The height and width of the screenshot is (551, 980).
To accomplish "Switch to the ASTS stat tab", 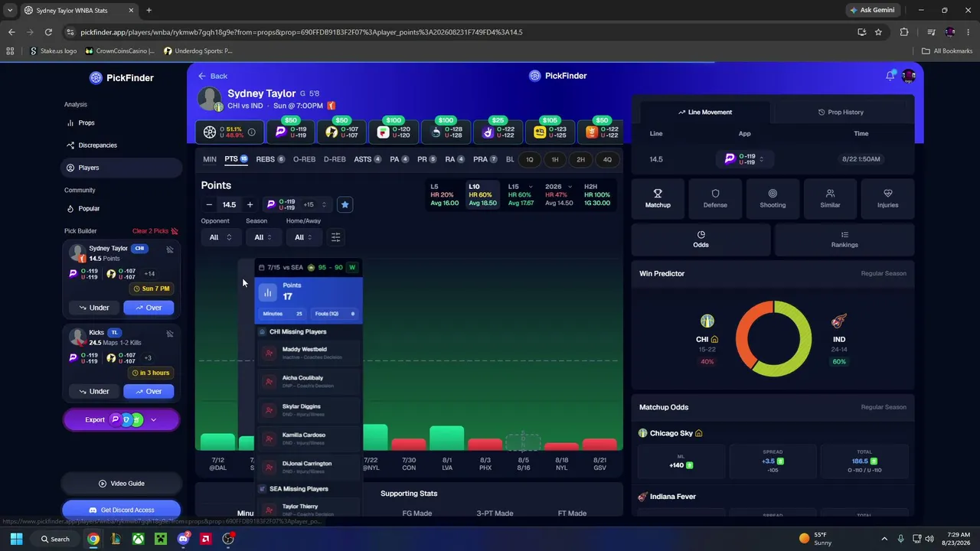I will pos(367,159).
